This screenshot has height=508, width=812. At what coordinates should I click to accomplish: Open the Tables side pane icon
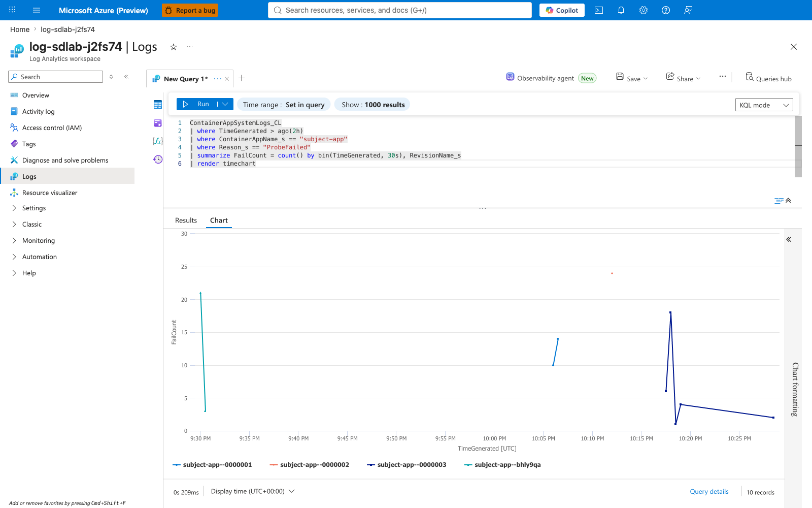tap(158, 105)
